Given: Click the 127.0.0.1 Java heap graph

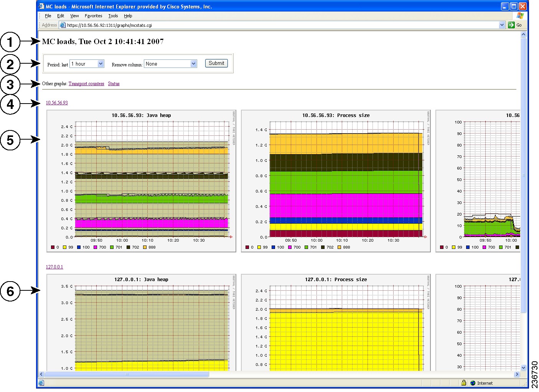Looking at the screenshot, I should tap(141, 323).
